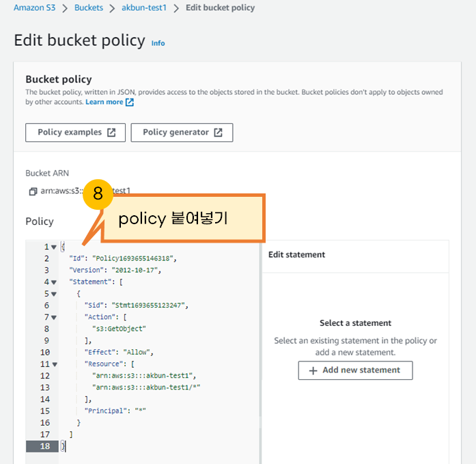The image size is (476, 464).
Task: Navigate to akbun-test1 breadcrumb
Action: point(144,8)
